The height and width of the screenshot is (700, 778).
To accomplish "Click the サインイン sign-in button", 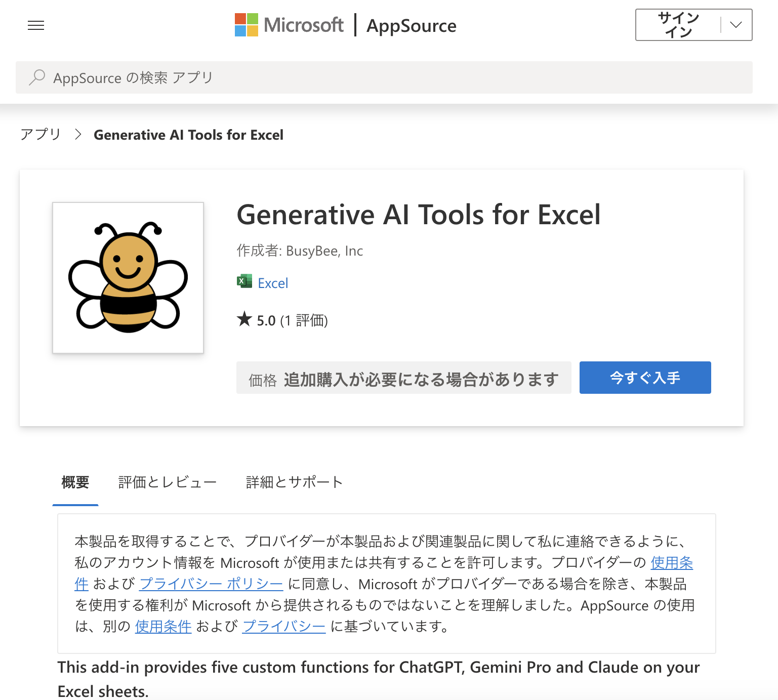I will [678, 25].
